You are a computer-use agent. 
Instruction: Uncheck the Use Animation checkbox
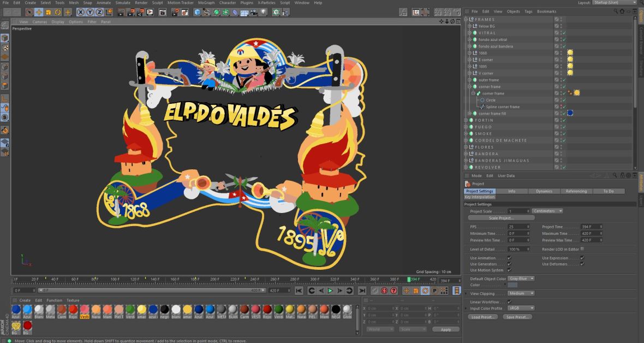click(509, 258)
